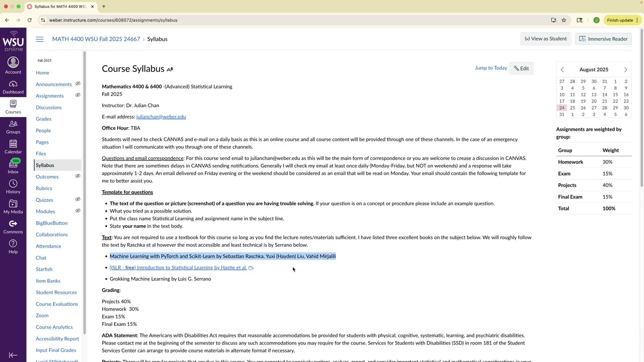The image size is (644, 362).
Task: Open the browser side panel icon
Action: pos(580,20)
